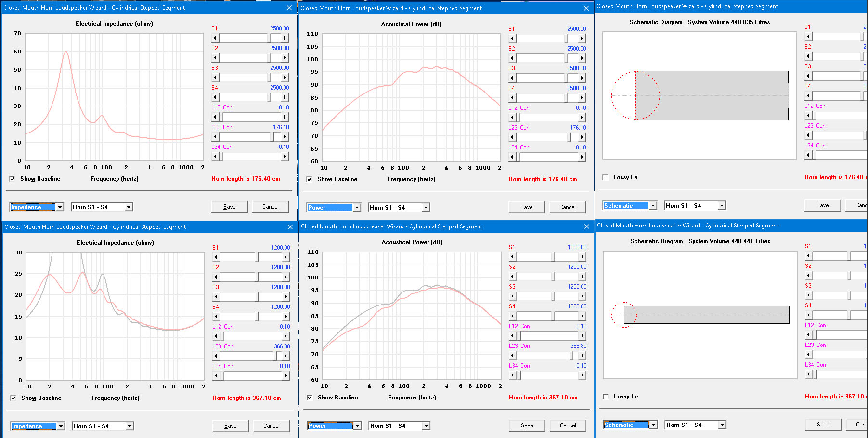Decrease L34 Con with left arrow, 176.40 cm Power window
Screen dimensions: 868x438
(512, 157)
